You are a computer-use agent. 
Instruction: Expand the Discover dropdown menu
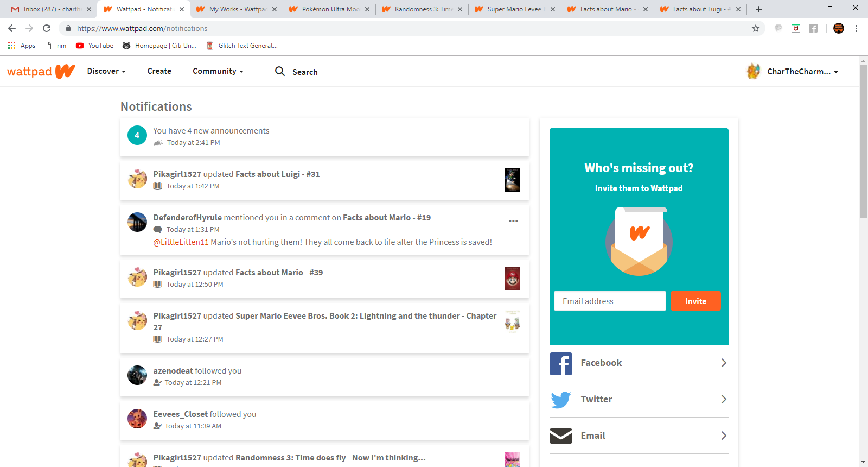point(106,71)
